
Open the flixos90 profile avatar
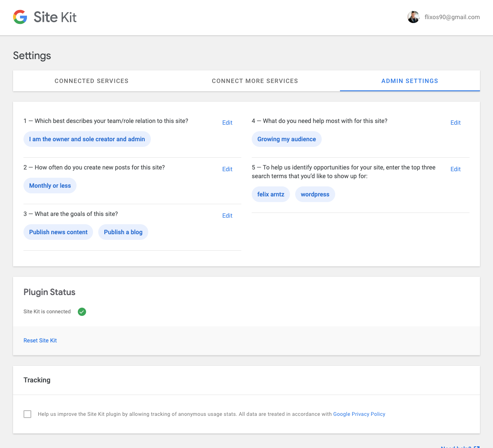pos(413,17)
